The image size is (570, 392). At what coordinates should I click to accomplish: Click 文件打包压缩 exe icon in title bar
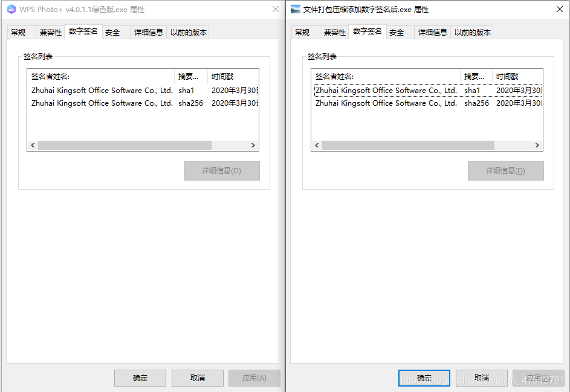coord(296,9)
